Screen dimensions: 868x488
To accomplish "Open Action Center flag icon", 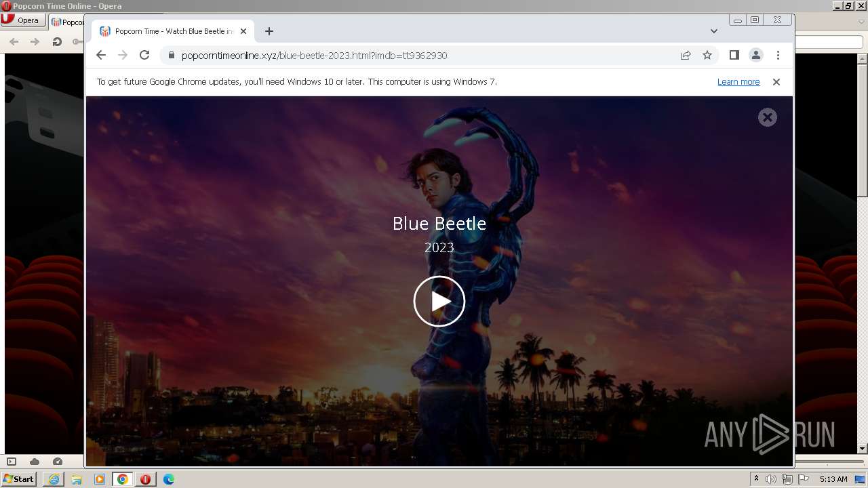I will 803,479.
